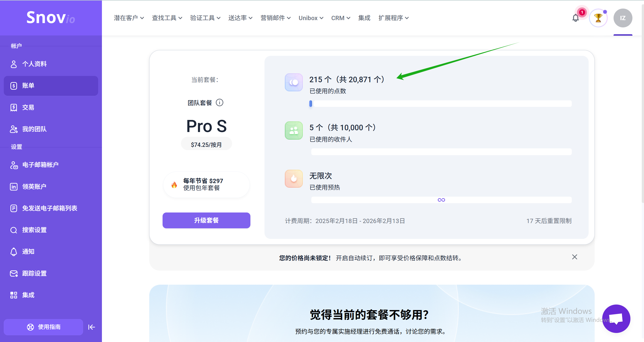644x342 pixels.
Task: Click the 交易 receipt icon
Action: pos(14,108)
